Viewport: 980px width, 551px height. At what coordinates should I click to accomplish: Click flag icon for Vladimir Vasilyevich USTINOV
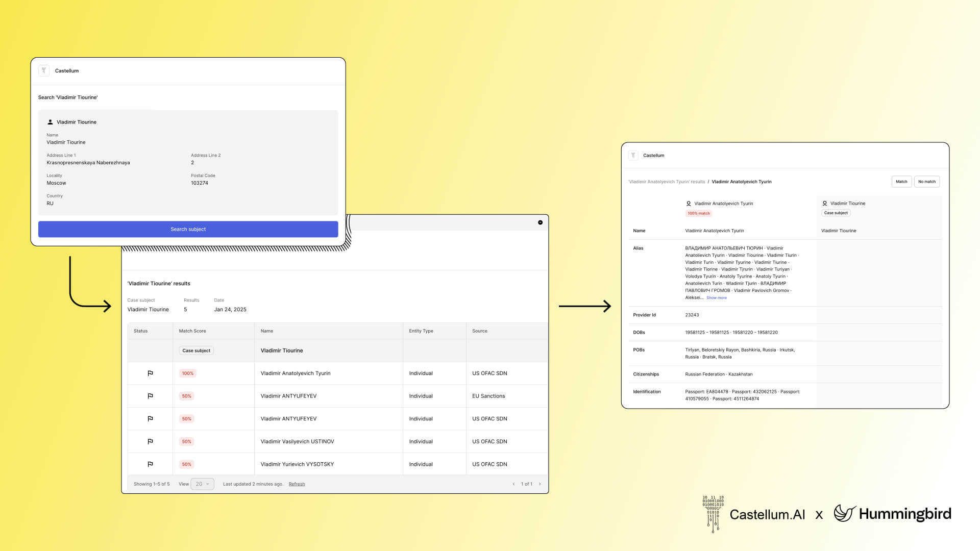(x=150, y=441)
